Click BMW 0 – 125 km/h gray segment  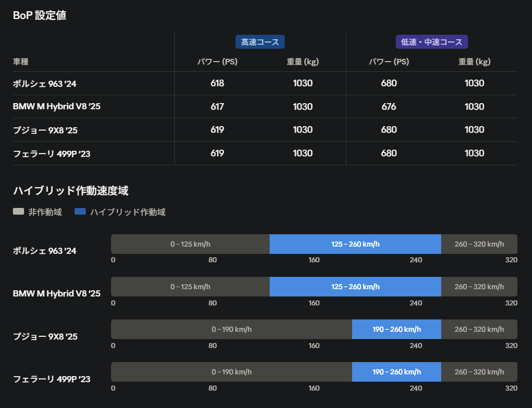[191, 286]
